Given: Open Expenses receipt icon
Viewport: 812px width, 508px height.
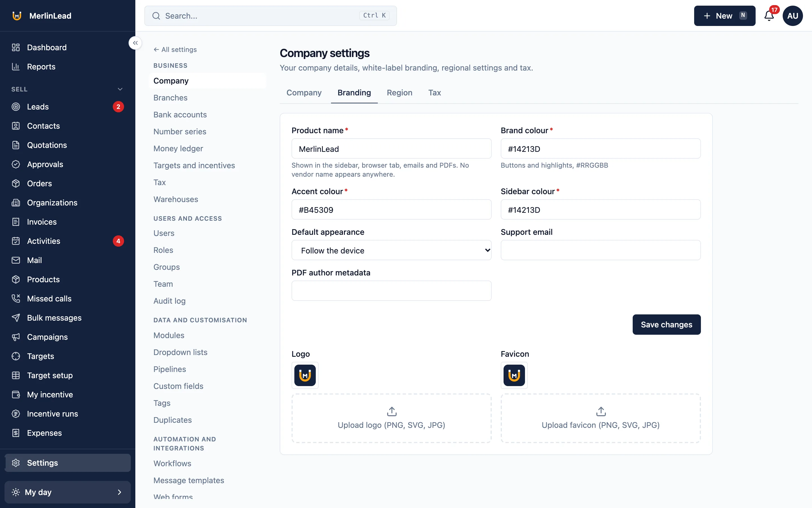Looking at the screenshot, I should tap(16, 433).
